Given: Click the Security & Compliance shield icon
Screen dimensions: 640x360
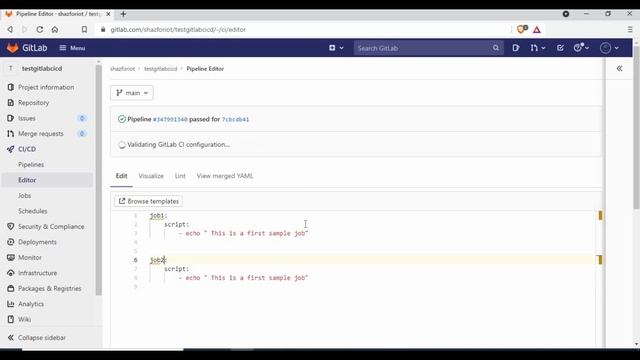Looking at the screenshot, I should (11, 227).
